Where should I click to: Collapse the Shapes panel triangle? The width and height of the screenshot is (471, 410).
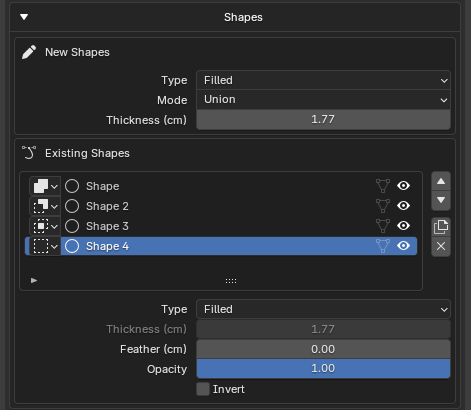click(x=24, y=17)
